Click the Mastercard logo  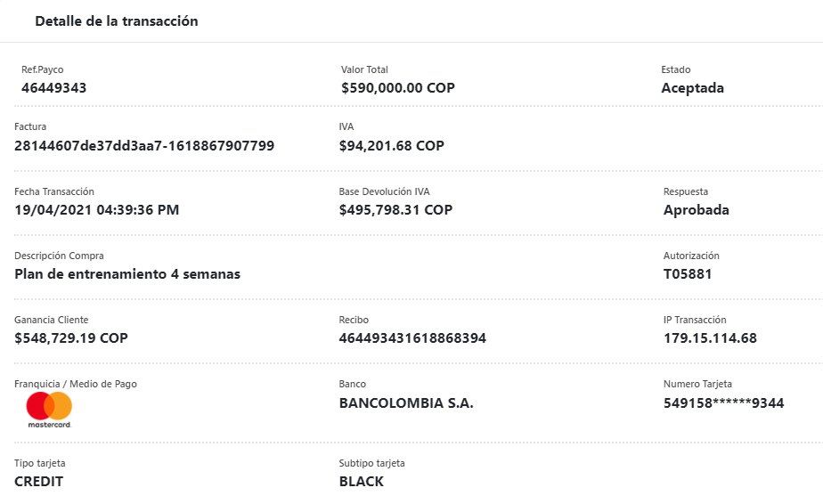[x=49, y=409]
